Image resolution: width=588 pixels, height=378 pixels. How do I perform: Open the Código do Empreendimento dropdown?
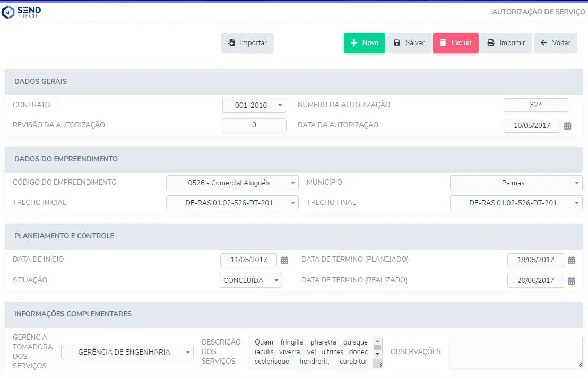pyautogui.click(x=232, y=183)
